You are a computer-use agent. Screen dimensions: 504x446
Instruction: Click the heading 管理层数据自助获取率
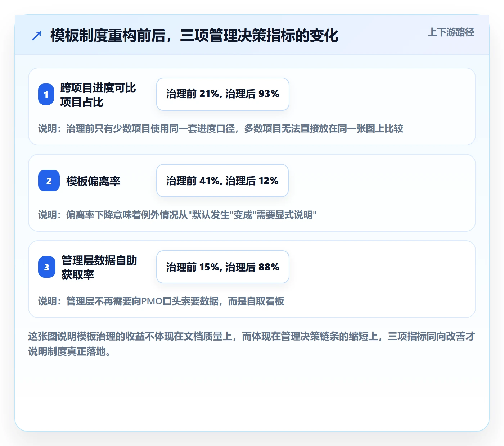99,267
